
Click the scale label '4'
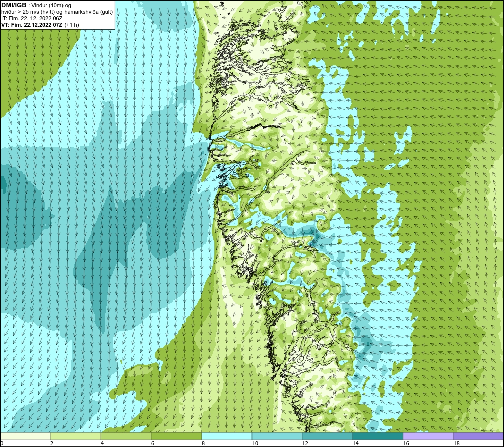[102, 443]
